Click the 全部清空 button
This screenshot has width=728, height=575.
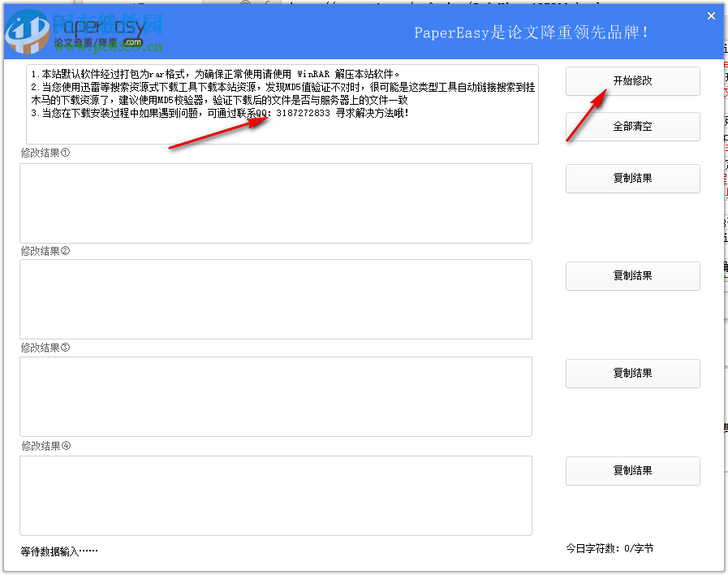[632, 127]
